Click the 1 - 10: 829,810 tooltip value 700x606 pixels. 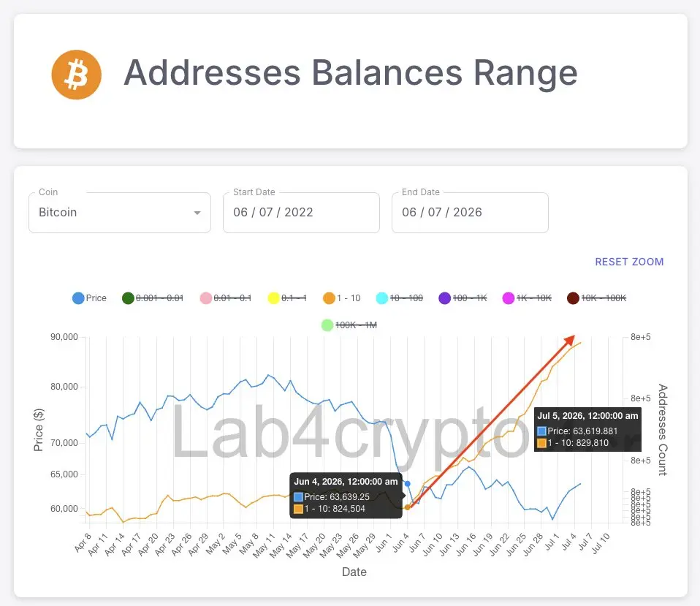point(578,443)
